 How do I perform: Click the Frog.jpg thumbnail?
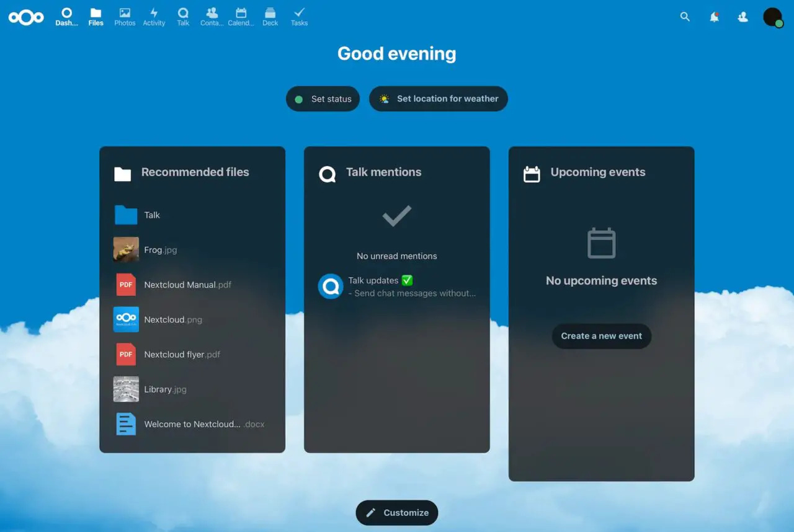[x=126, y=250]
